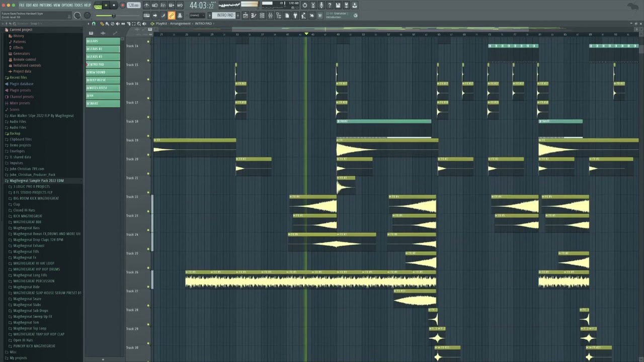Open the Browser icon in toolbar
The width and height of the screenshot is (644, 362).
279,15
